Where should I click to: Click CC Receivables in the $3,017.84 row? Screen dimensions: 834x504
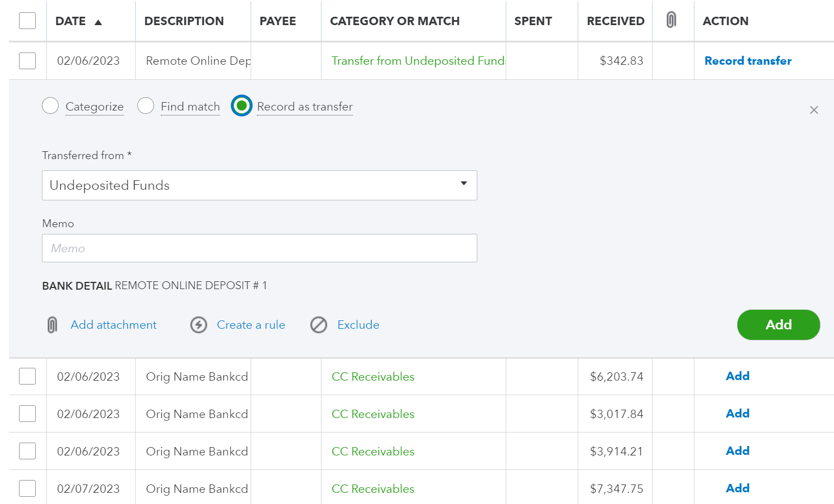[x=373, y=414]
